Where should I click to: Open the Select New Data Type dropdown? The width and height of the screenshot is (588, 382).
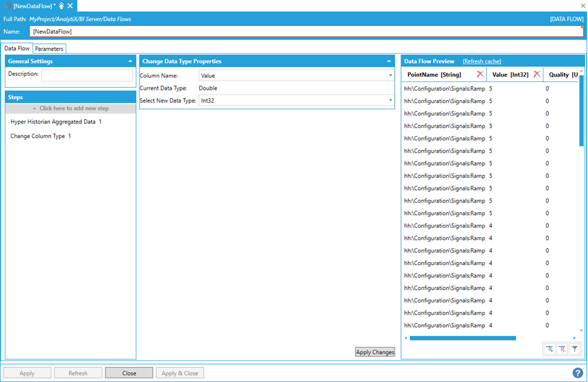pos(391,101)
